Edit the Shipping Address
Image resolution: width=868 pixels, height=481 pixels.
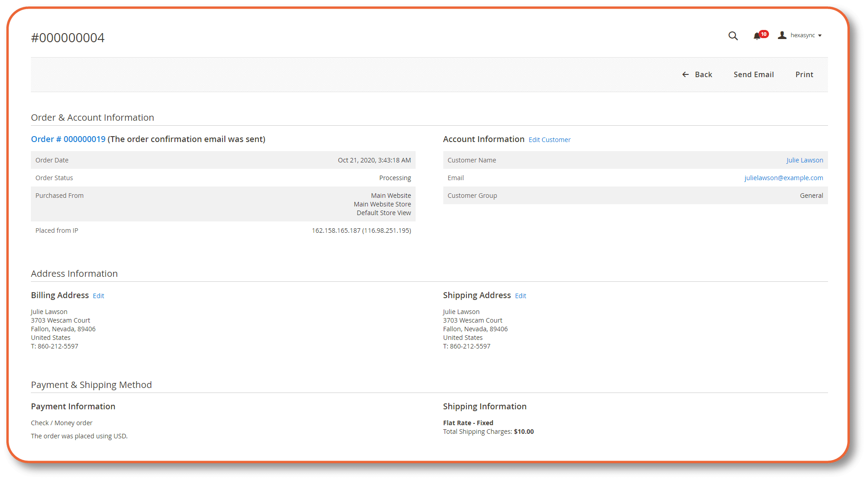tap(520, 295)
